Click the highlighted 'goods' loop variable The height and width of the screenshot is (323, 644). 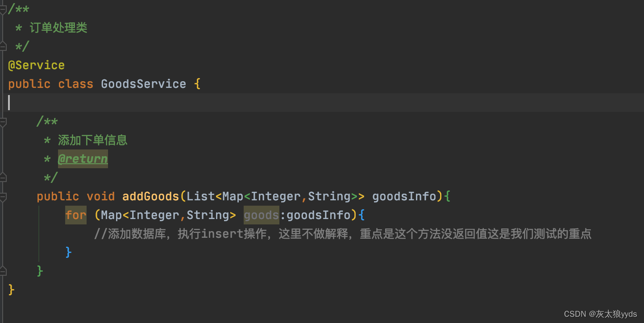[x=261, y=215]
